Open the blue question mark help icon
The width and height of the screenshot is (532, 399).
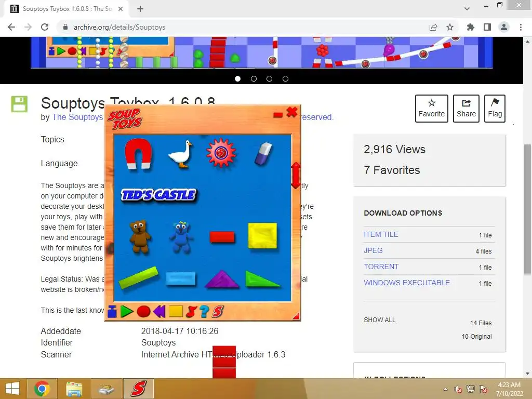(x=204, y=312)
